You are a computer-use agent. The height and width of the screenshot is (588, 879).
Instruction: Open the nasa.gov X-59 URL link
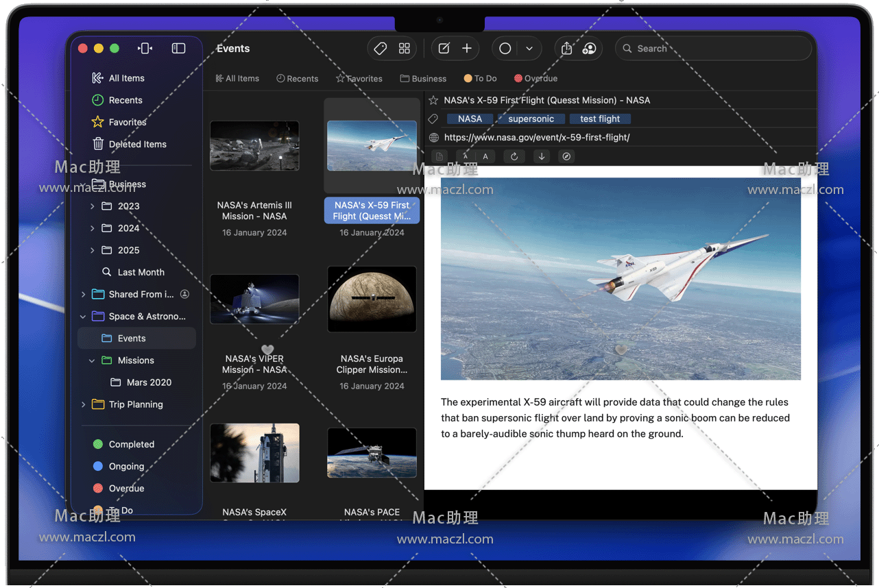(x=537, y=138)
